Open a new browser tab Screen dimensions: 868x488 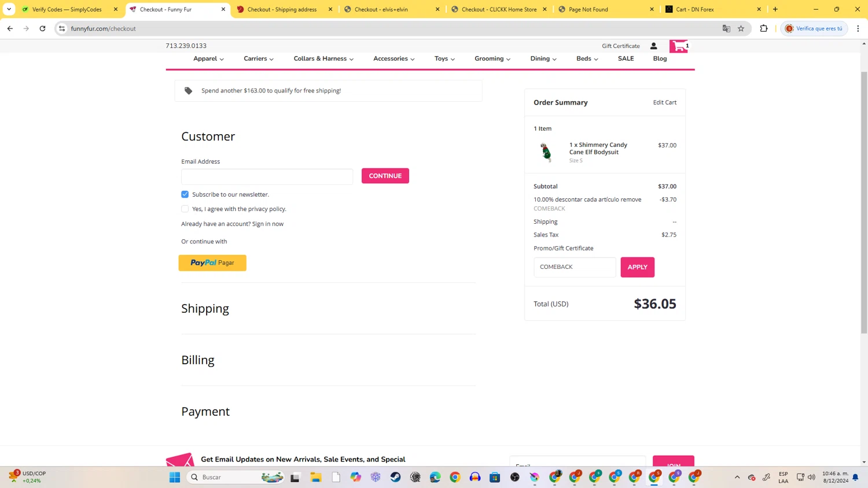[x=775, y=9]
